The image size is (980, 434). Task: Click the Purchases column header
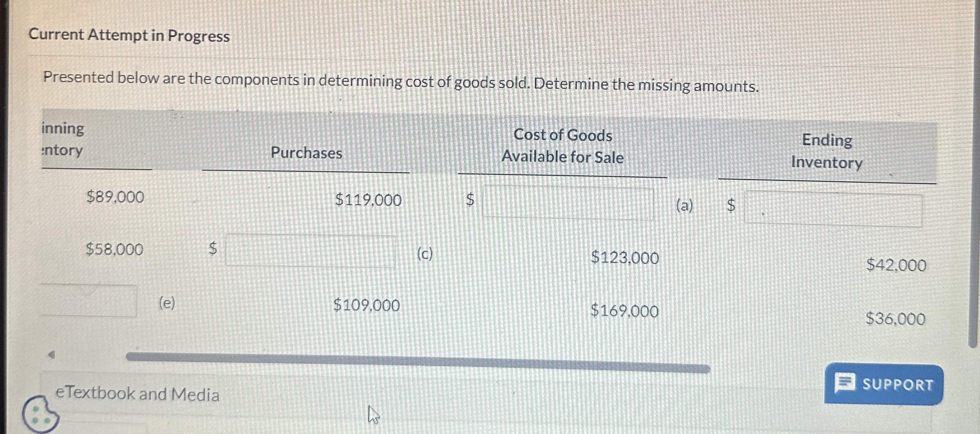point(306,153)
